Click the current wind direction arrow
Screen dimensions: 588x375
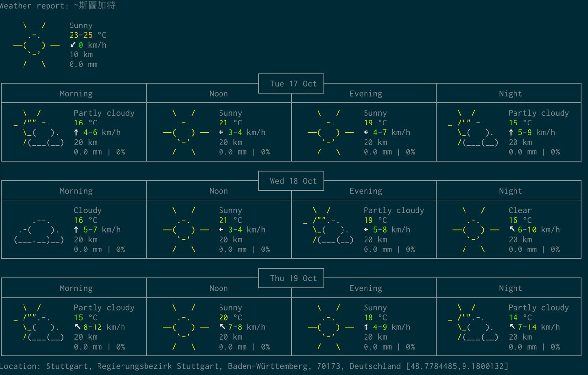73,45
